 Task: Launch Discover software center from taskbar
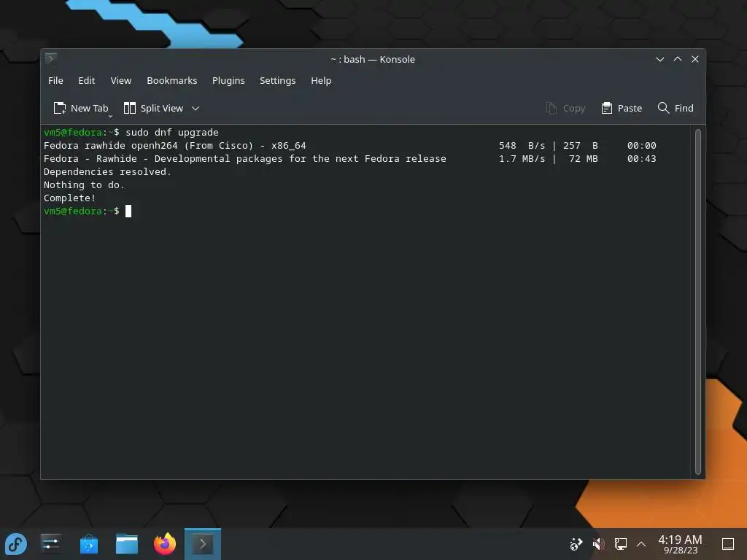(88, 544)
